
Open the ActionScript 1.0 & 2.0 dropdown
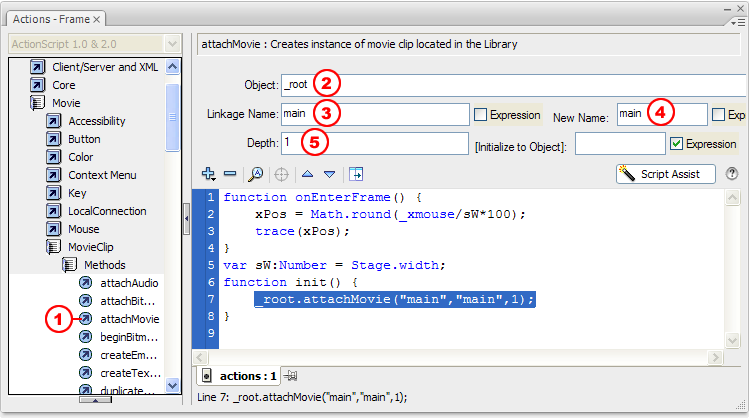[x=173, y=44]
